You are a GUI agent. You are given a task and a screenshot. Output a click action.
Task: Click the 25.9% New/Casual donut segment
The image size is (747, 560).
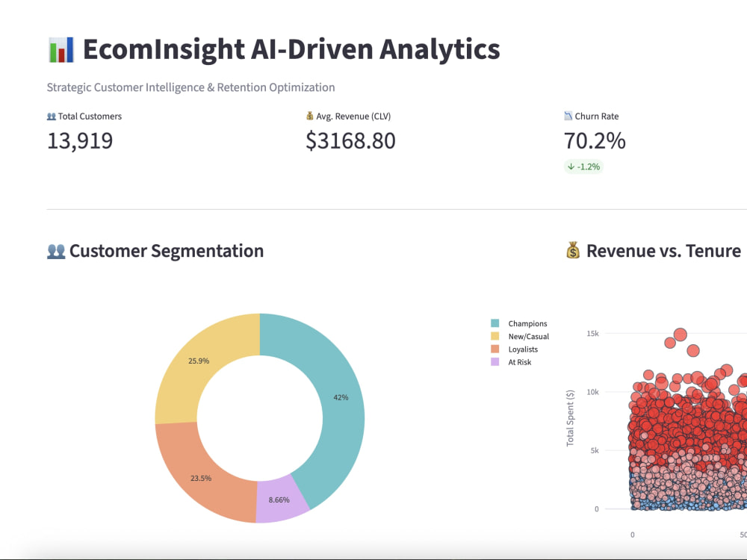coord(199,360)
